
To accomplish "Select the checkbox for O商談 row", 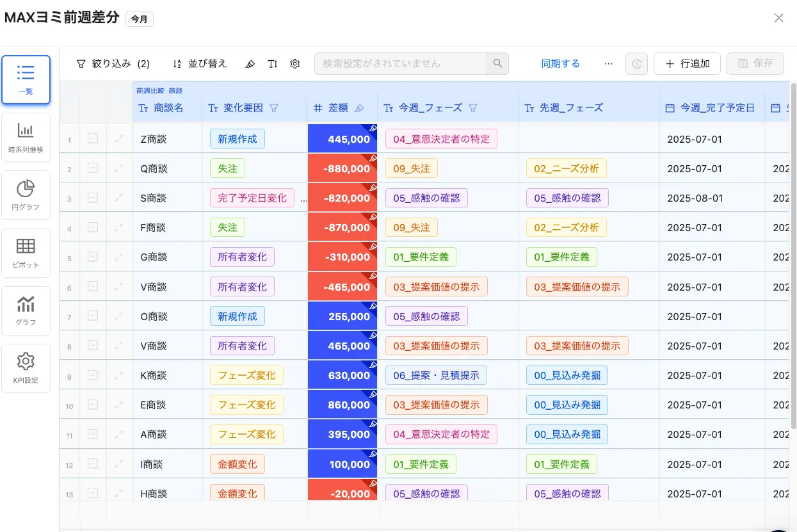I will click(x=93, y=316).
